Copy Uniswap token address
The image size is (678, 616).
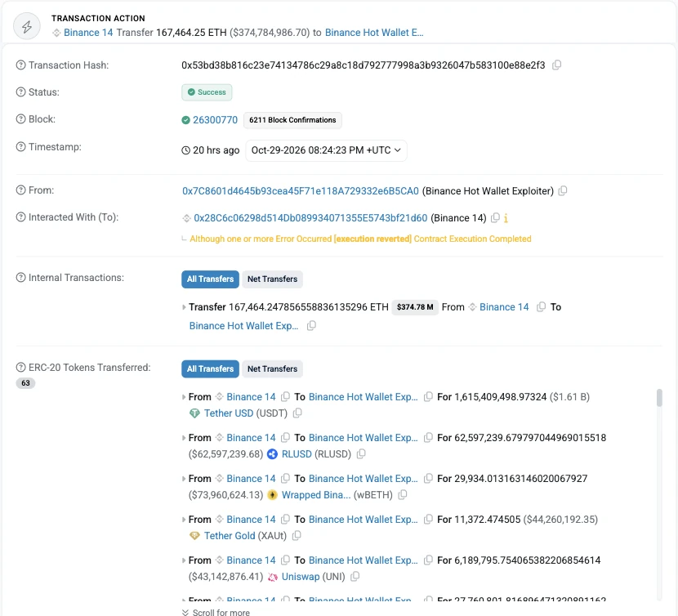pos(355,576)
